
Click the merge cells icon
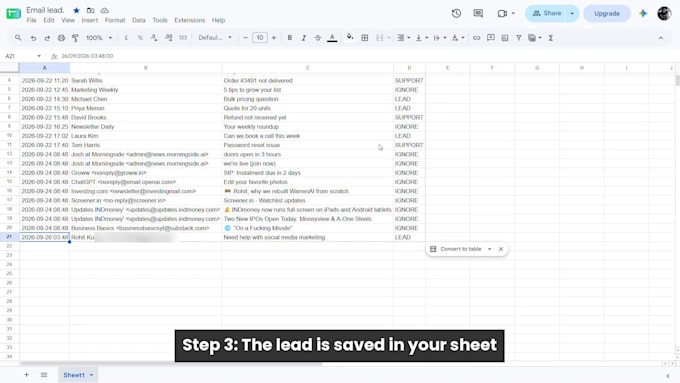(379, 38)
